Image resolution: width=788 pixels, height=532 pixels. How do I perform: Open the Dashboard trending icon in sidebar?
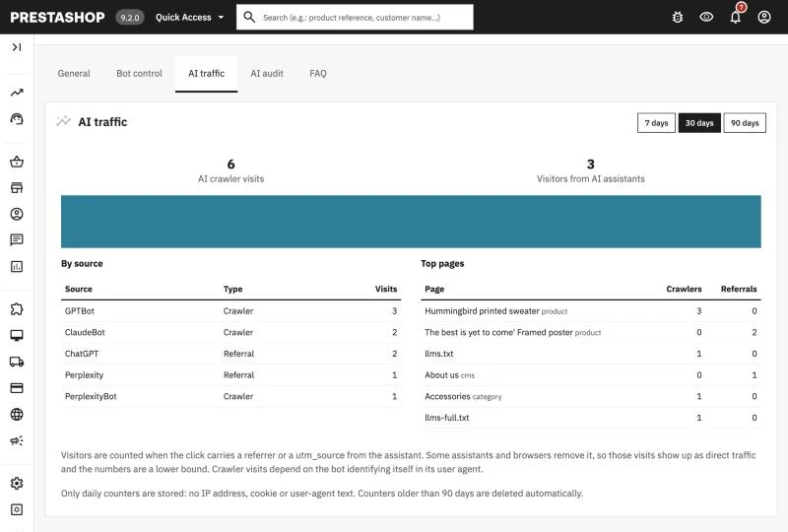17,93
